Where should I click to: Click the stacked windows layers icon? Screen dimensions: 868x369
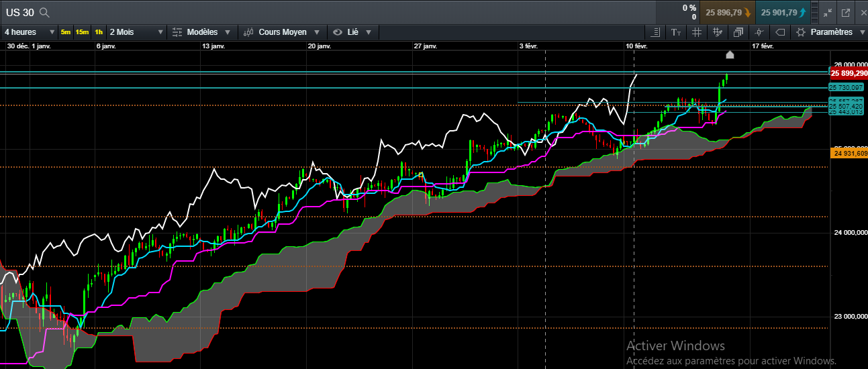tap(738, 32)
